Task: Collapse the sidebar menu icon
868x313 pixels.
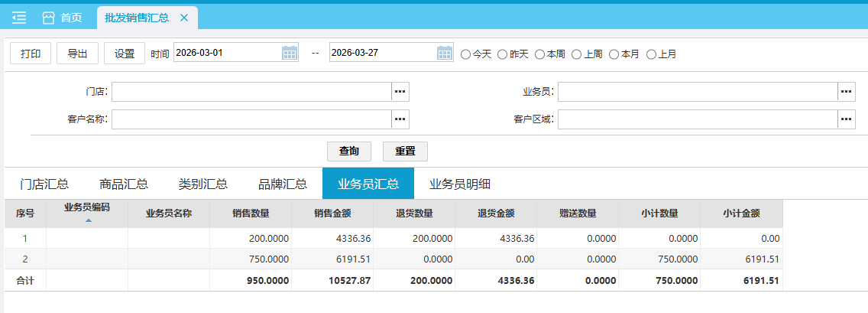Action: 19,18
